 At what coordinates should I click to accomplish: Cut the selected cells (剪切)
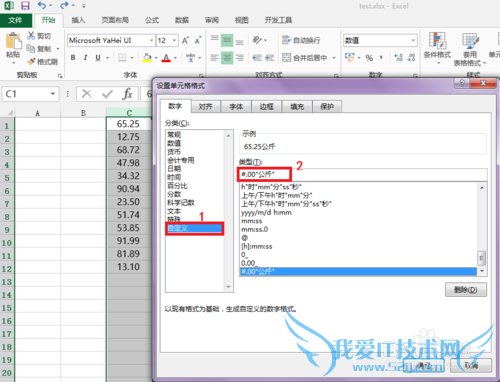coord(39,36)
